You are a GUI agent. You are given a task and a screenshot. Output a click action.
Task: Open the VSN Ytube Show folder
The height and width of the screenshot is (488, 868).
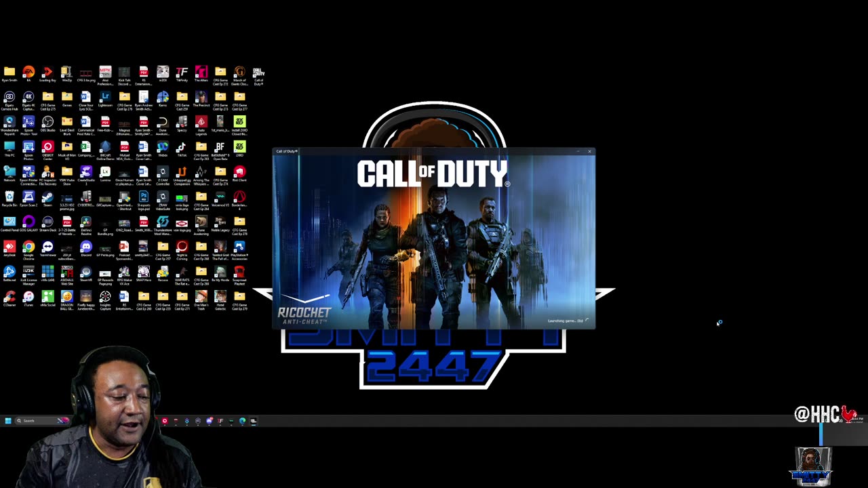click(x=66, y=176)
